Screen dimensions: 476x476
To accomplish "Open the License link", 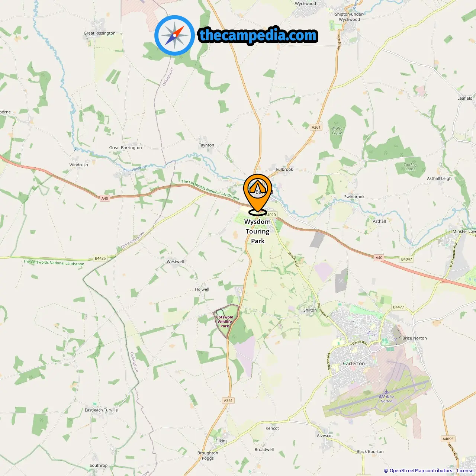I will 465,470.
